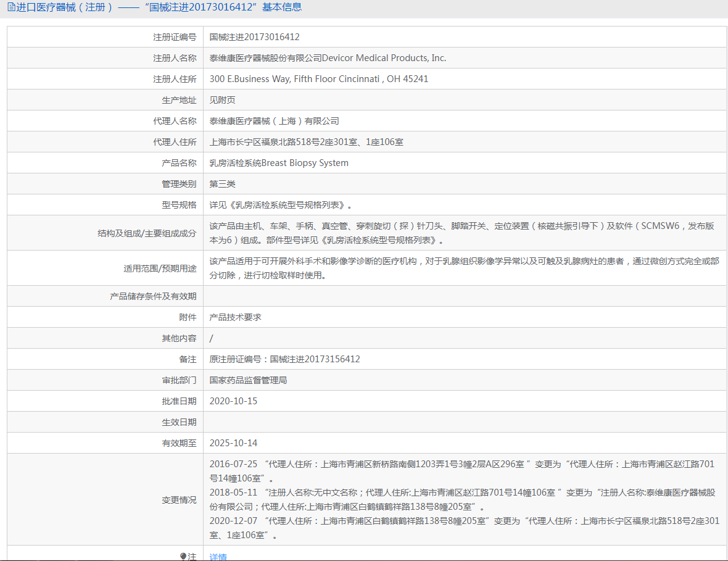728x561 pixels.
Task: Click the 第三类 value
Action: tap(222, 184)
